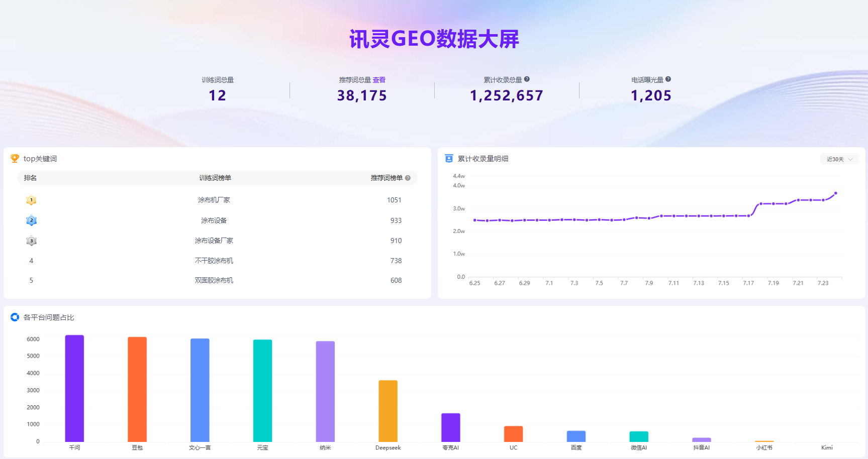Open the 查看 link for 推荐词总量
This screenshot has height=459, width=868.
tap(379, 80)
